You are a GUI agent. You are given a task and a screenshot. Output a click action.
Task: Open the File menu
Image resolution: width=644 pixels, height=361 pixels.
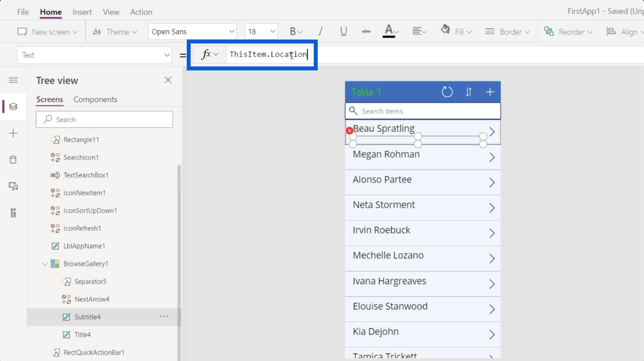(23, 12)
